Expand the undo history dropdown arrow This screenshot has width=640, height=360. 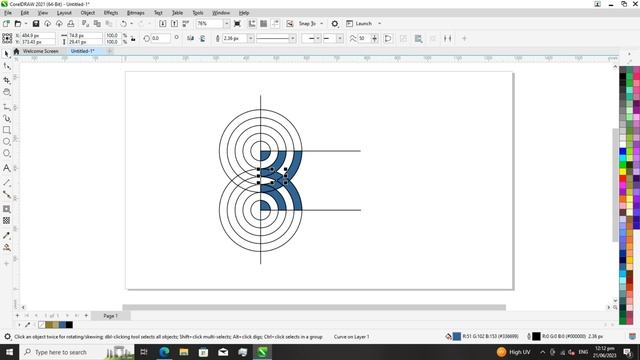131,24
